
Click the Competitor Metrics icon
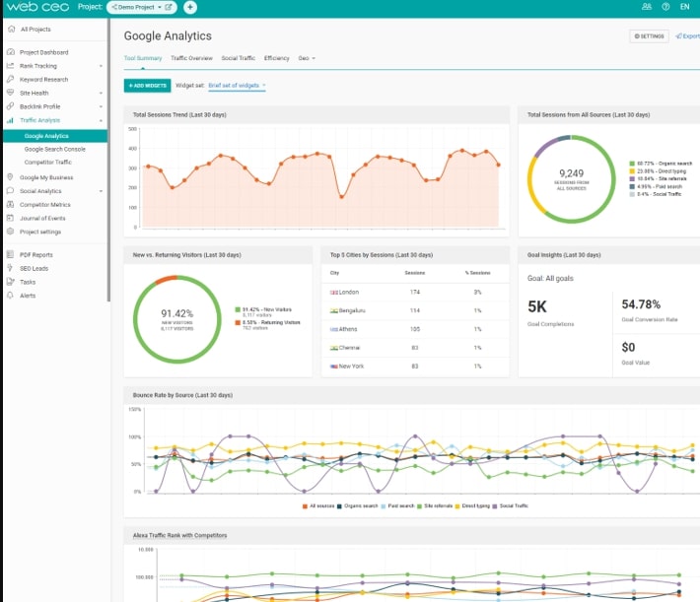click(11, 204)
